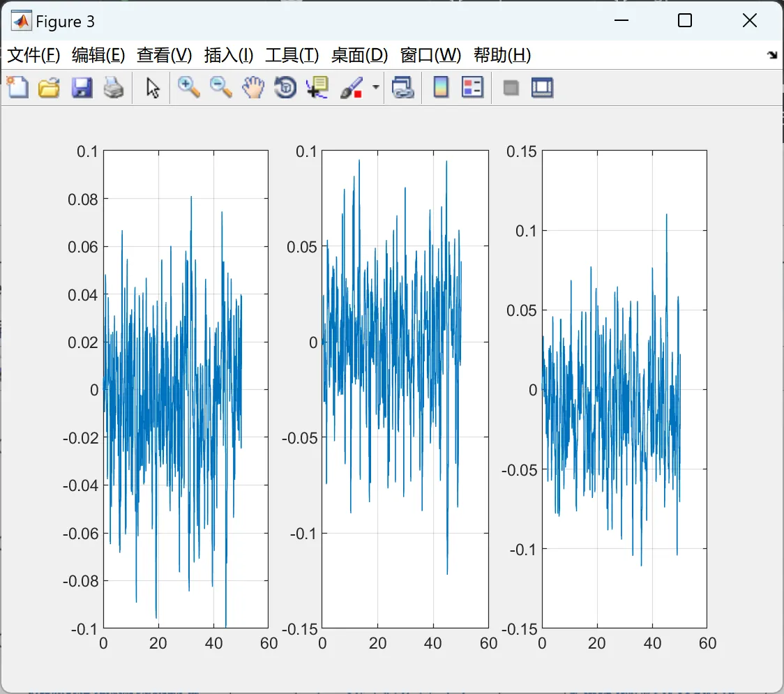Print the figure with the printer icon
Image resolution: width=784 pixels, height=694 pixels.
pos(114,87)
